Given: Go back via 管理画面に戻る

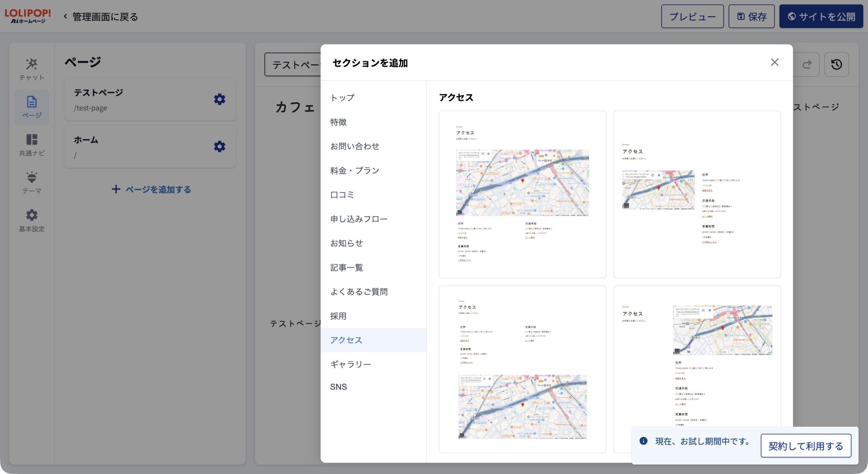Looking at the screenshot, I should (x=101, y=17).
